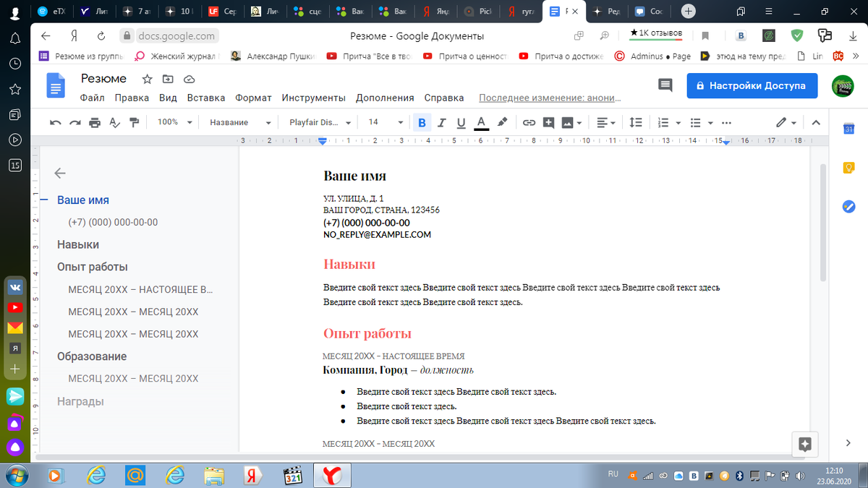Insert a link with chain icon

[x=529, y=123]
